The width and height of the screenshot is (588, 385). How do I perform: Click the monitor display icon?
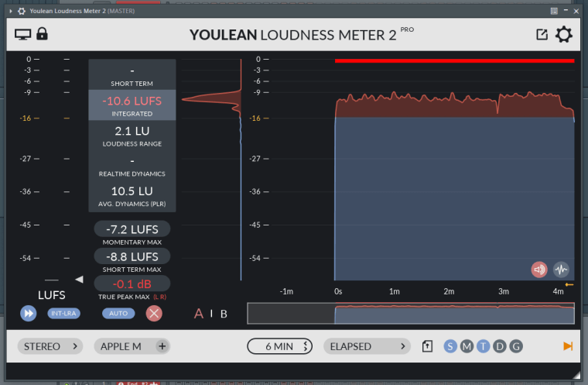click(22, 34)
